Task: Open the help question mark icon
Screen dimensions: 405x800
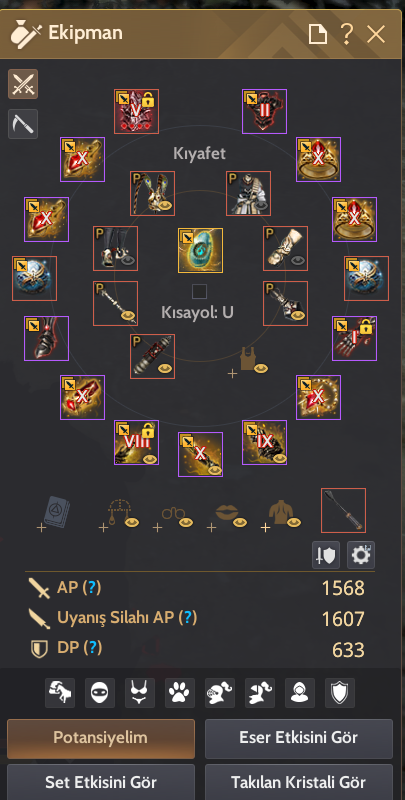Action: point(347,34)
